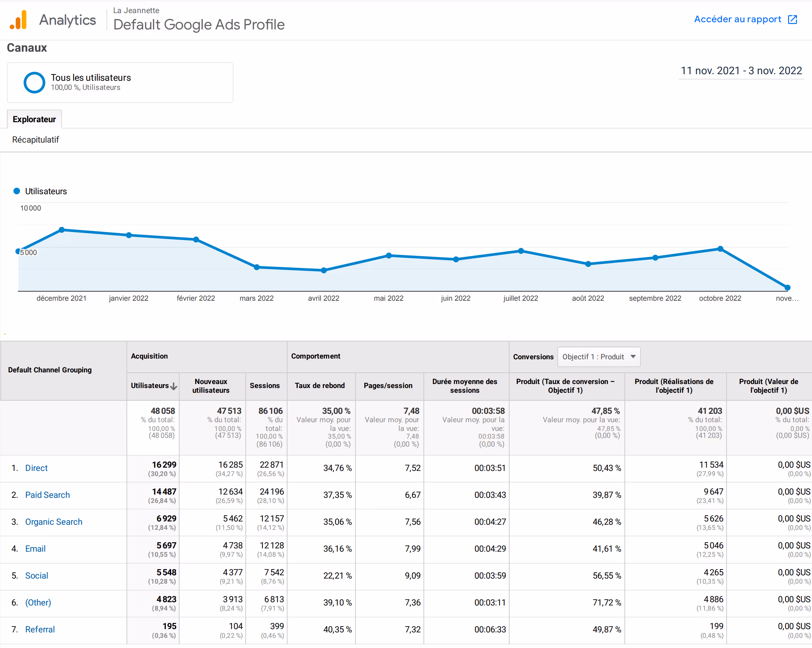The image size is (812, 648).
Task: Open the Organic Search channel link
Action: [x=53, y=522]
